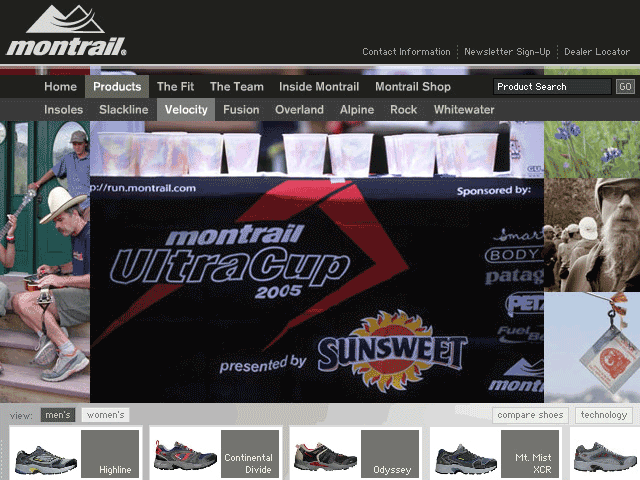Select the Highline shoe thumbnail image
640x480 pixels.
[46, 460]
